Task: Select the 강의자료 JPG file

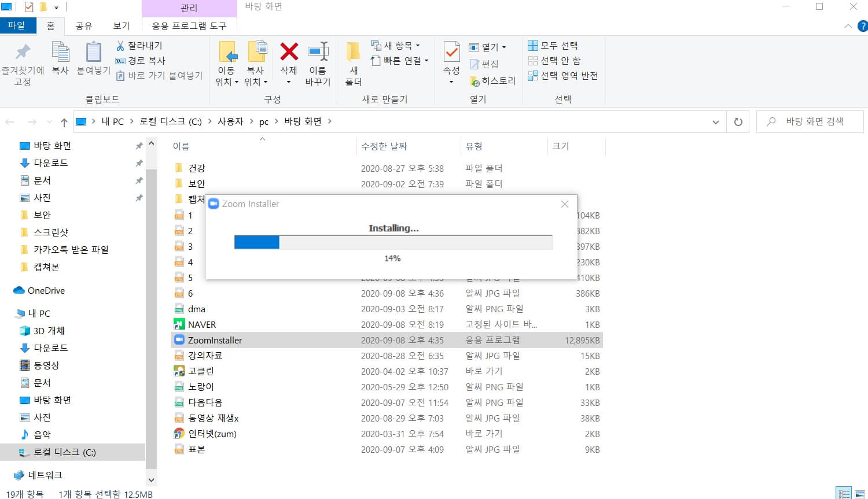Action: tap(205, 356)
